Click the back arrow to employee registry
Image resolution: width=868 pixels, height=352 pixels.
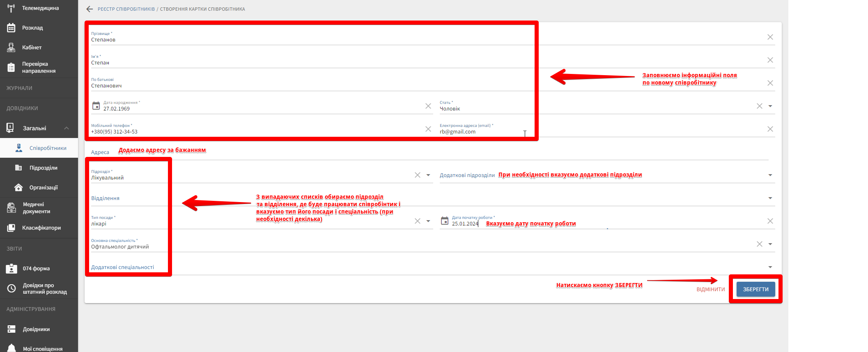point(90,9)
